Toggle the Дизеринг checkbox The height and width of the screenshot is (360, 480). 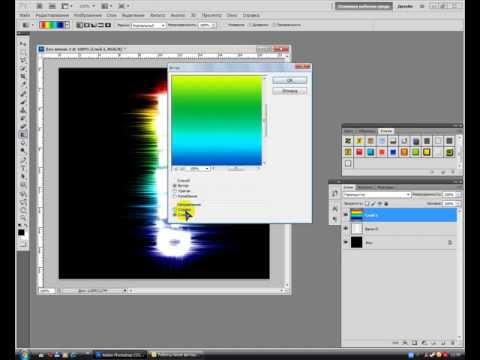[x=250, y=25]
